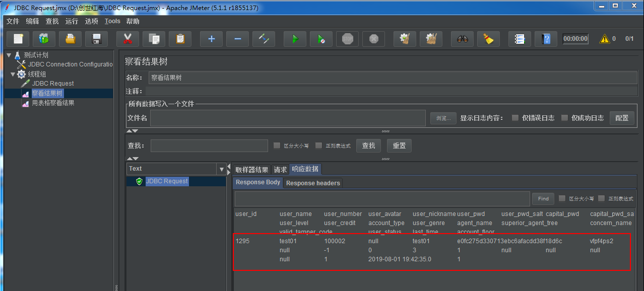This screenshot has width=644, height=291.
Task: Click the split pane collapse arrows above 查找
Action: point(132,131)
